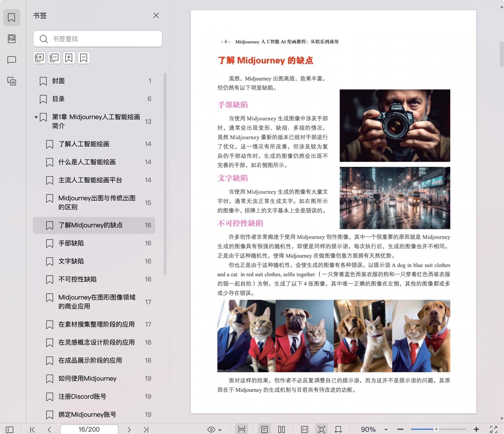Collapse the 第1章 Midjourney人工智能绘画简介 chapter
The height and width of the screenshot is (434, 504).
[x=36, y=117]
